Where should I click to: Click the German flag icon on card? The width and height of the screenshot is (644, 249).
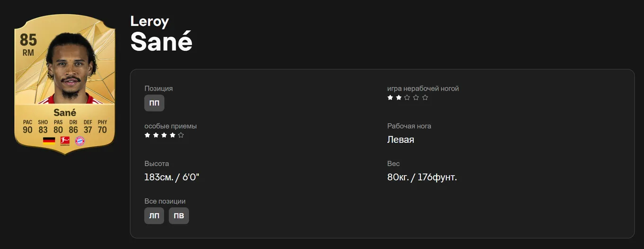(x=49, y=140)
